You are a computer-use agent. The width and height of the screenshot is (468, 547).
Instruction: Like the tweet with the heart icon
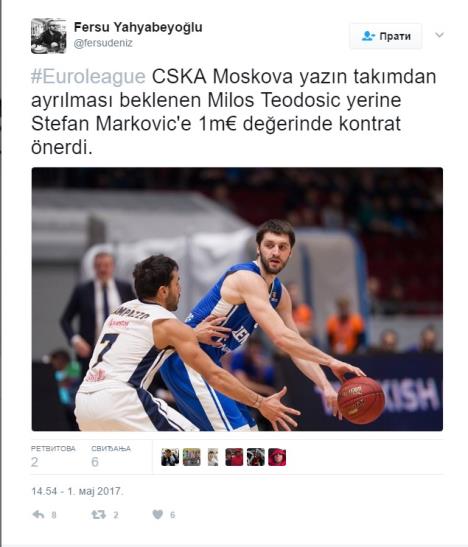click(158, 515)
